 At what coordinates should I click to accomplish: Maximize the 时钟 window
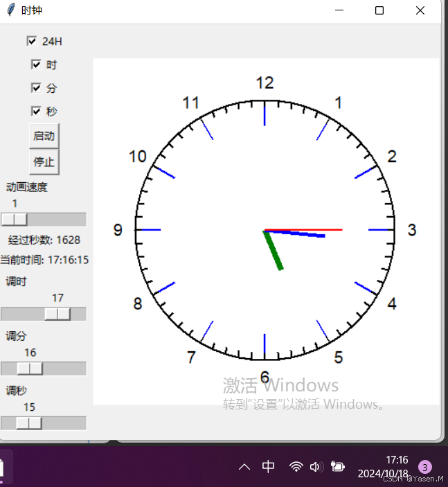(x=379, y=10)
